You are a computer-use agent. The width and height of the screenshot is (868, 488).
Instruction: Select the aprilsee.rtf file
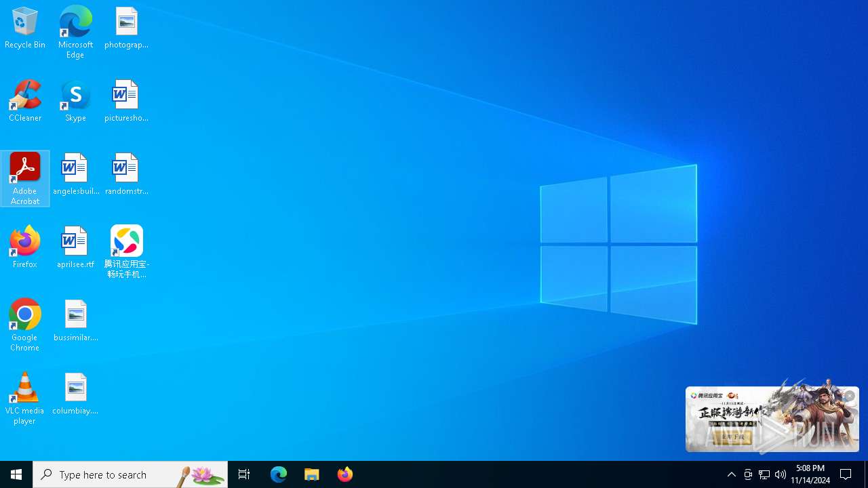point(75,248)
